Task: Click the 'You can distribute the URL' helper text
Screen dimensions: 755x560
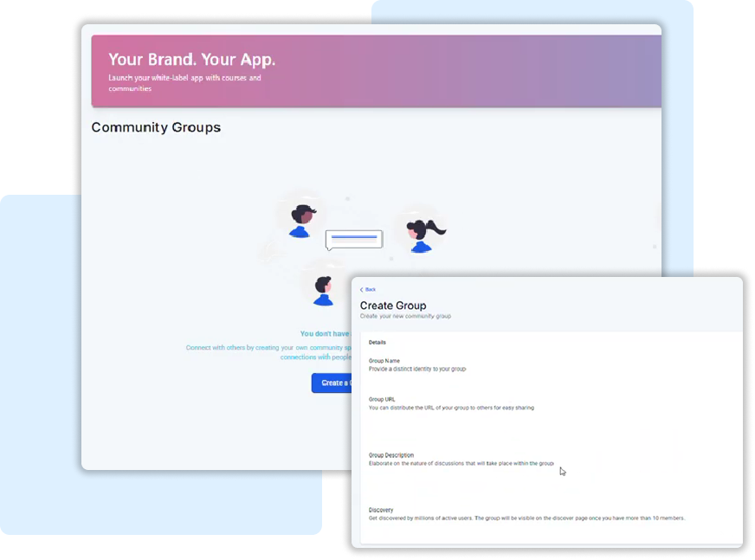Action: [451, 408]
